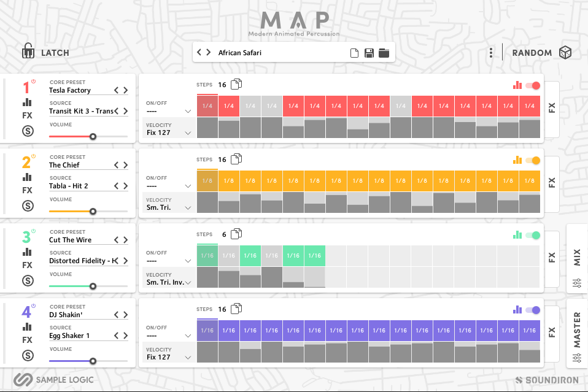588x392 pixels.
Task: Click the Latch keyboard lock icon
Action: point(28,50)
